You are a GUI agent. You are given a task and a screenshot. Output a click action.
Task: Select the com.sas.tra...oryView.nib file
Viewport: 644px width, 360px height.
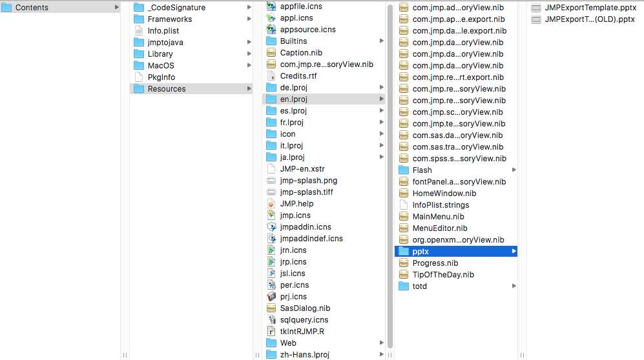pyautogui.click(x=456, y=147)
